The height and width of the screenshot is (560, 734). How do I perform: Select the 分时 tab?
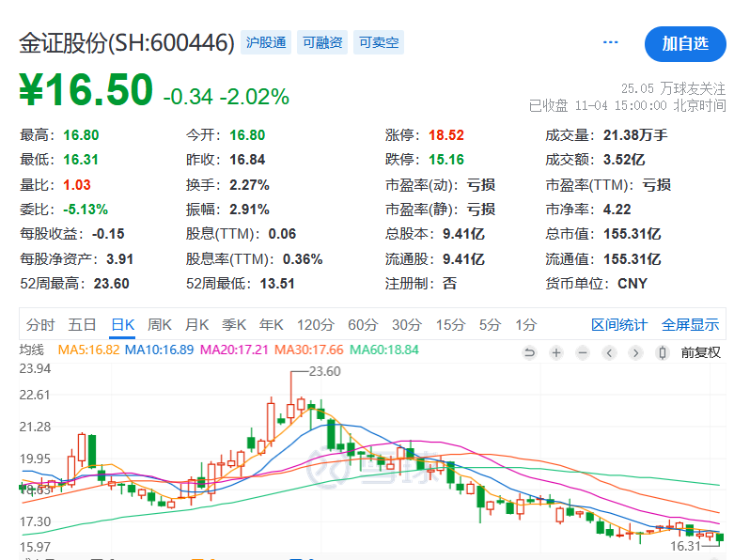pos(40,325)
